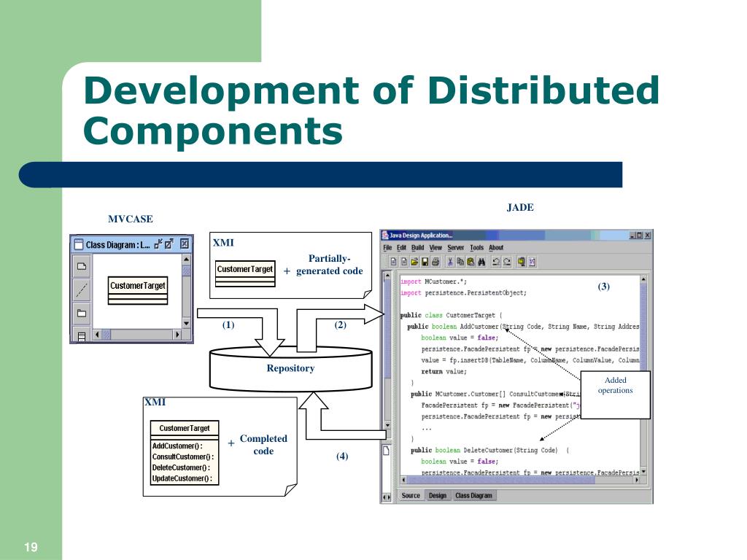Open a file with the yellow folder icon
This screenshot has width=747, height=560.
pos(414,262)
